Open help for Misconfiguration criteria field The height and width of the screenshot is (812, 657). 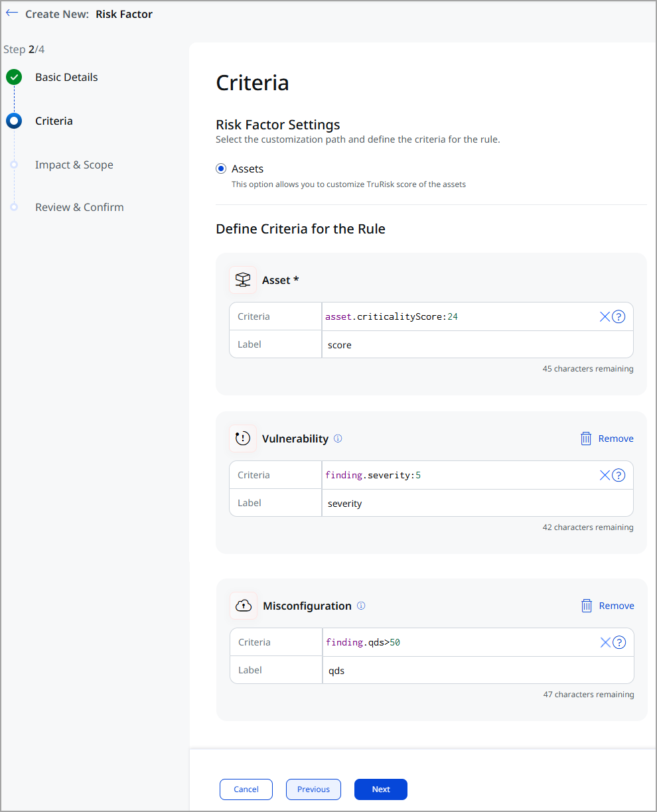pyautogui.click(x=619, y=642)
